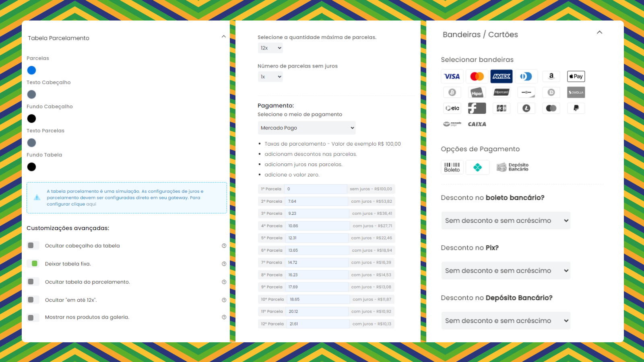
Task: Edit the 2ª Parcela rate field
Action: [316, 201]
